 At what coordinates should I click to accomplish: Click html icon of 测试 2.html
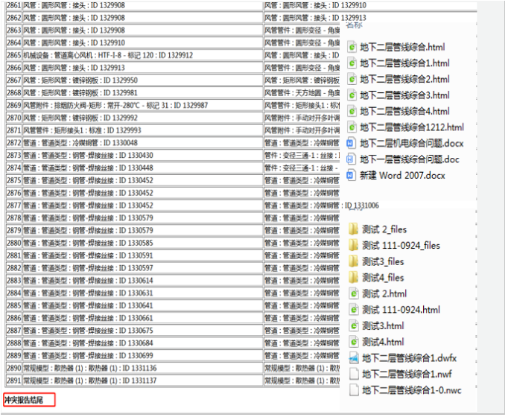coord(354,293)
